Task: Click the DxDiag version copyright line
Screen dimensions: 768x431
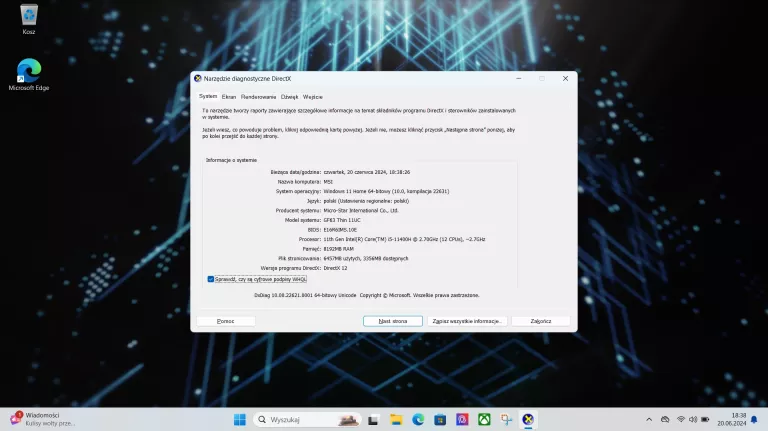Action: [x=367, y=295]
